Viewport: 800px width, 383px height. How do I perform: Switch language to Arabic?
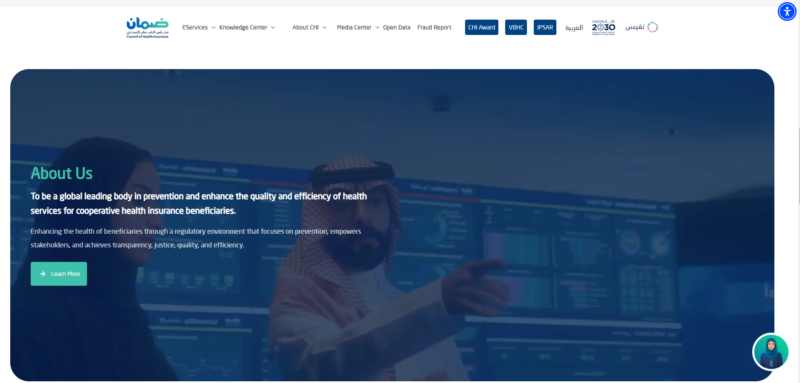pos(574,28)
